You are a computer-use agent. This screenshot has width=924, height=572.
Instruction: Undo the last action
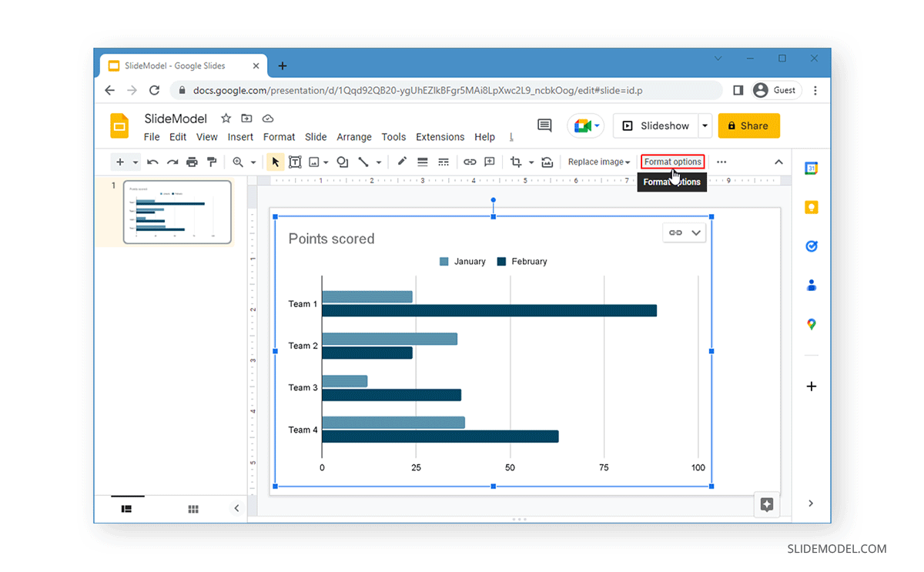point(152,162)
